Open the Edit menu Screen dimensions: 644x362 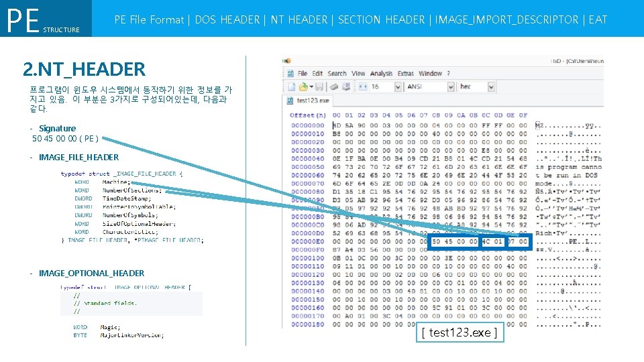click(x=317, y=74)
